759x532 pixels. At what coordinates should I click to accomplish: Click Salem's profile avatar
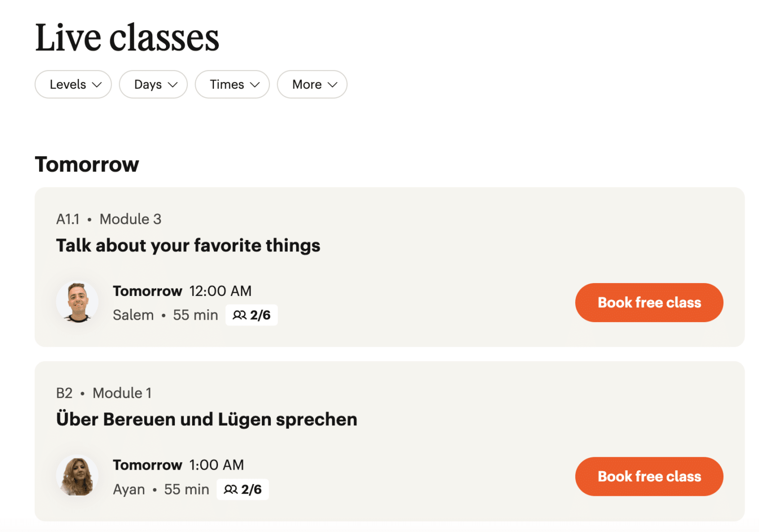[78, 302]
